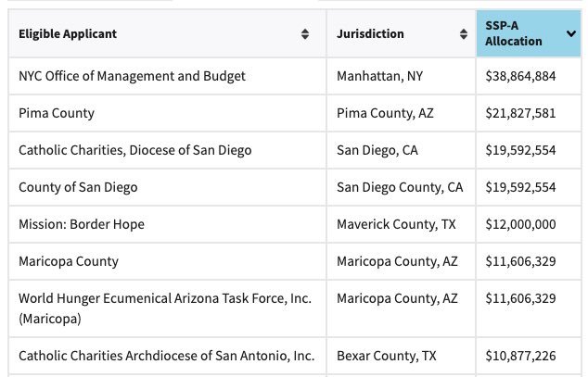This screenshot has height=377, width=588.
Task: Click County of San Diego applicant cell
Action: pos(167,187)
